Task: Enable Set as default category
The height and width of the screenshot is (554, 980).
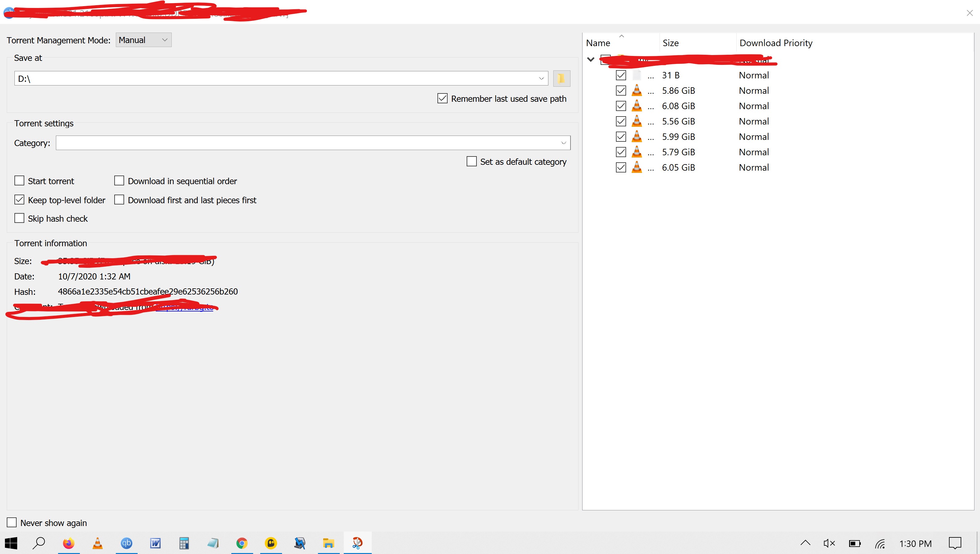Action: 471,161
